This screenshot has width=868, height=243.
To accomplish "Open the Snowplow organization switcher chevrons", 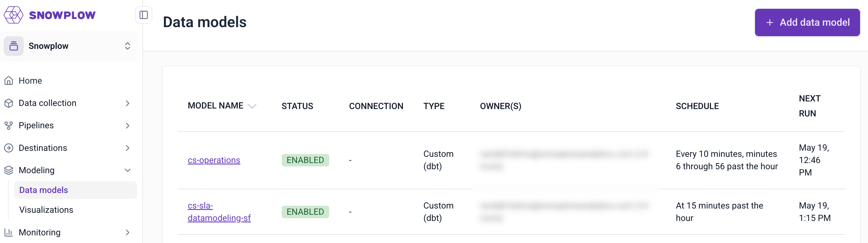I will (x=127, y=46).
